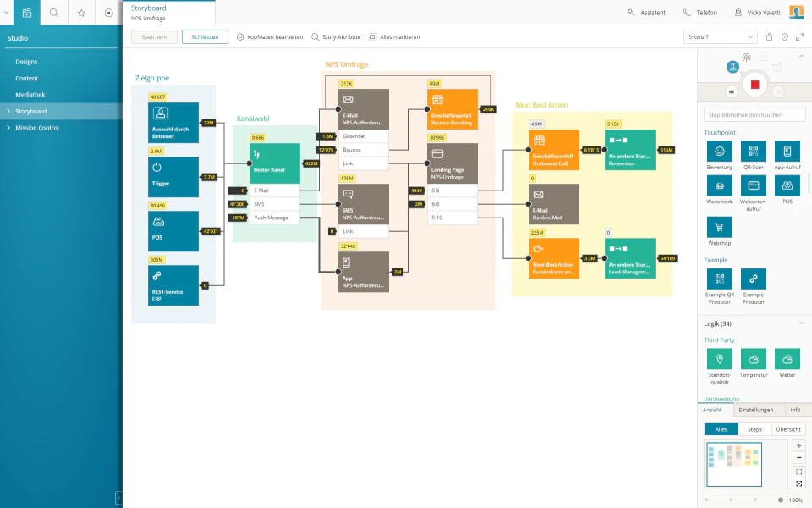812x508 pixels.
Task: Select the Alles view option
Action: coord(721,429)
